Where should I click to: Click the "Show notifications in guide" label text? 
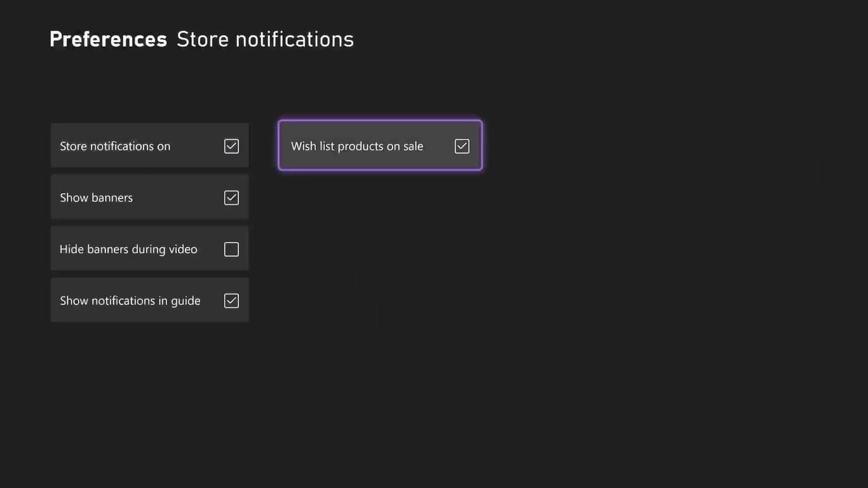pyautogui.click(x=130, y=301)
